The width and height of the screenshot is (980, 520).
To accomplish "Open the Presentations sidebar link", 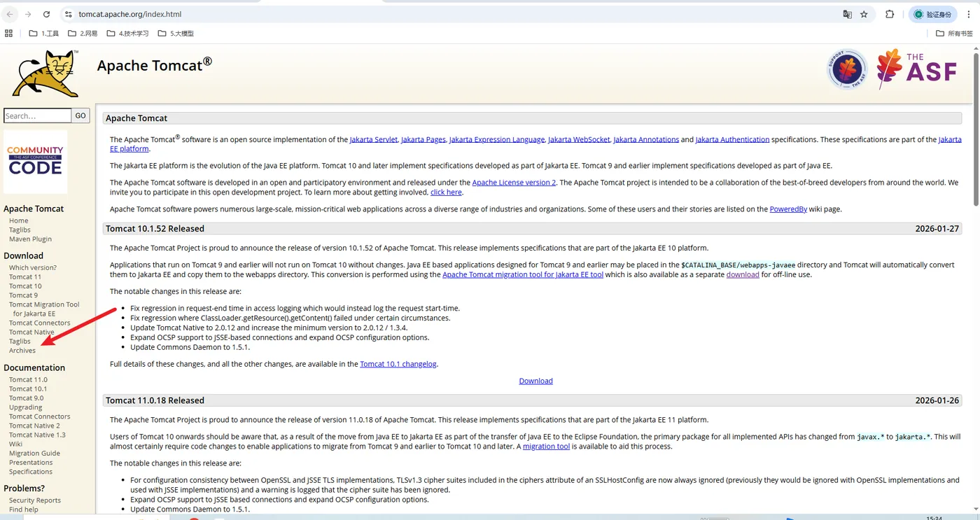I will (x=31, y=462).
